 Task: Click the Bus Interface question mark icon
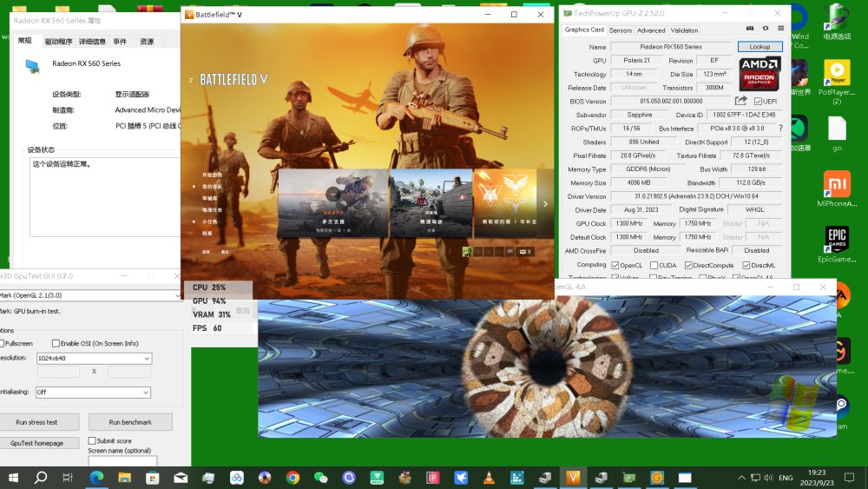point(780,128)
